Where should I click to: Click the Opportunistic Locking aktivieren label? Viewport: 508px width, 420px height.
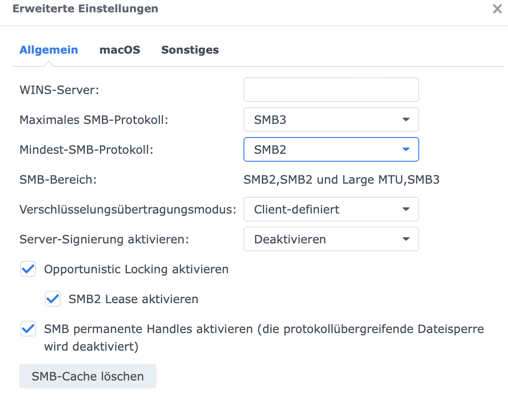[136, 269]
